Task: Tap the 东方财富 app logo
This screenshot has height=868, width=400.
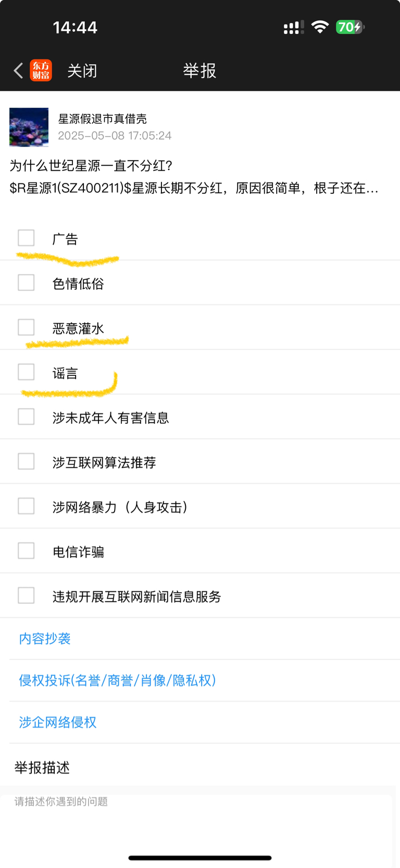Action: (x=41, y=70)
